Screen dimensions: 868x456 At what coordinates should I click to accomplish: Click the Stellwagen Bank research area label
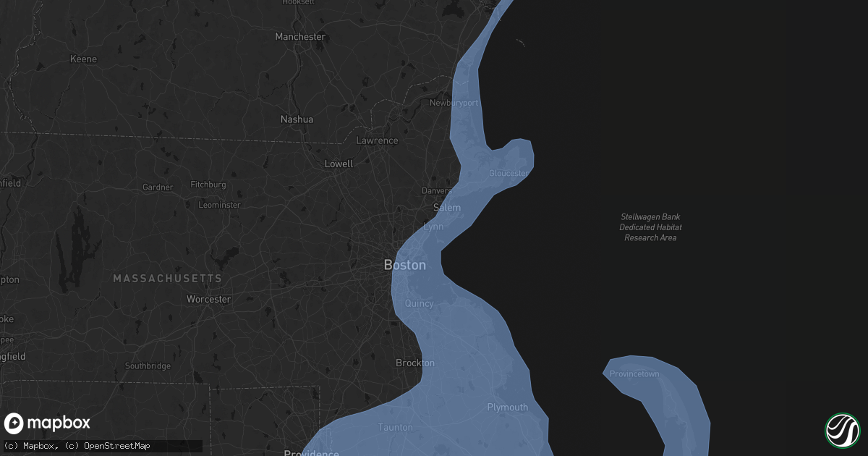[650, 227]
